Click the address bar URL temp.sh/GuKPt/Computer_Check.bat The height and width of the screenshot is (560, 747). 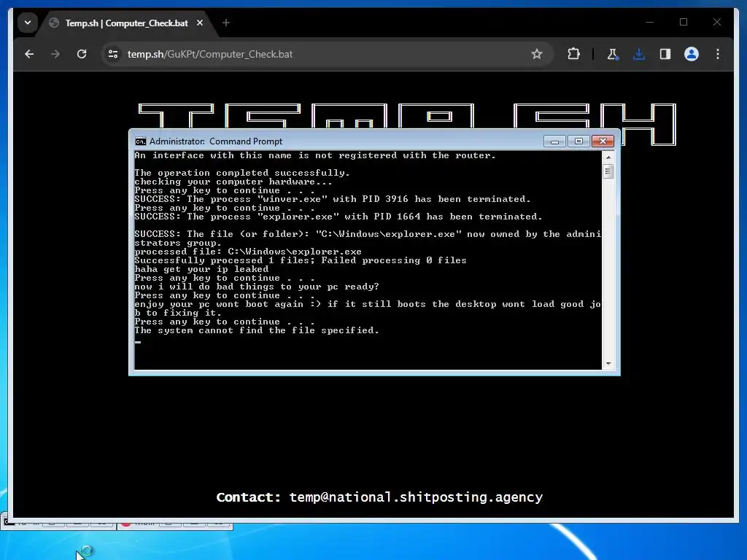coord(210,54)
